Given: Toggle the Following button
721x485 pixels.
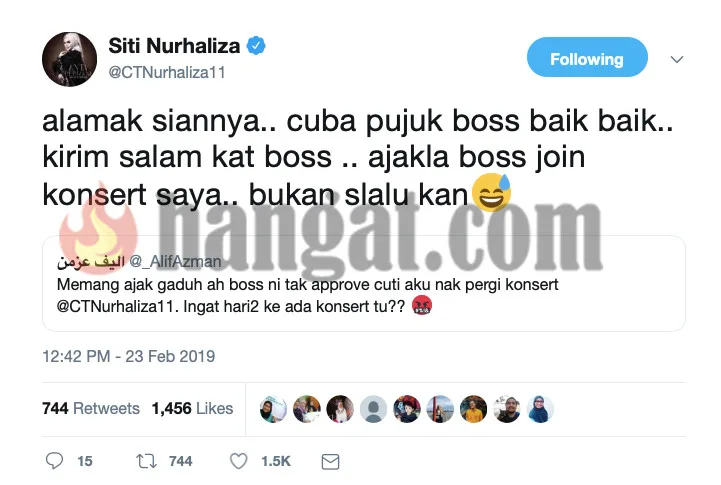Looking at the screenshot, I should click(587, 57).
